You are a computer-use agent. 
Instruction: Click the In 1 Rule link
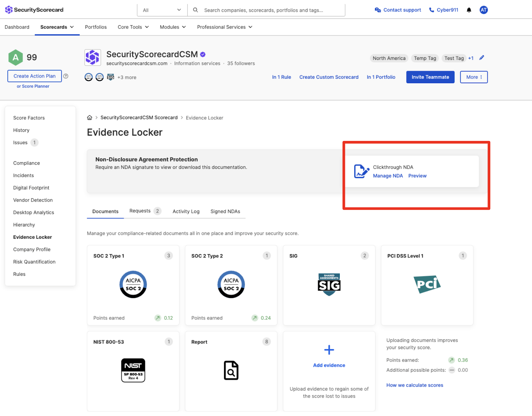pos(282,77)
